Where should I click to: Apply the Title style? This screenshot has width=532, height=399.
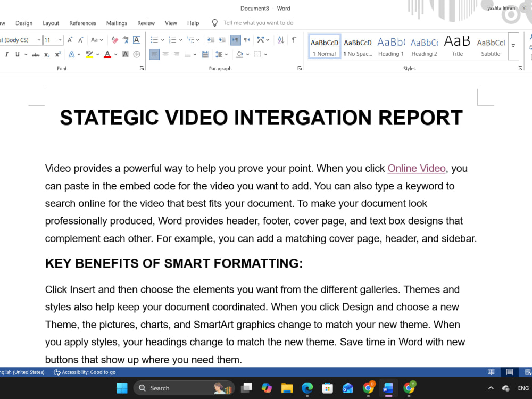pyautogui.click(x=458, y=46)
